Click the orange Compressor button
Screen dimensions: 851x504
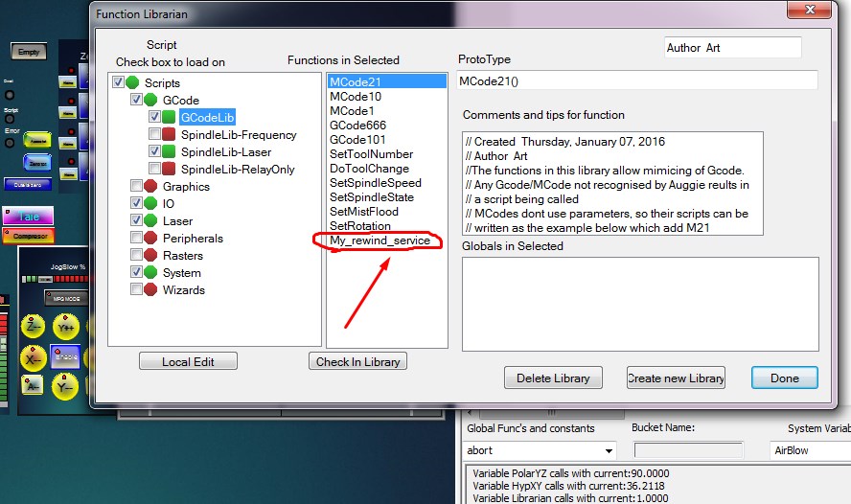[28, 236]
